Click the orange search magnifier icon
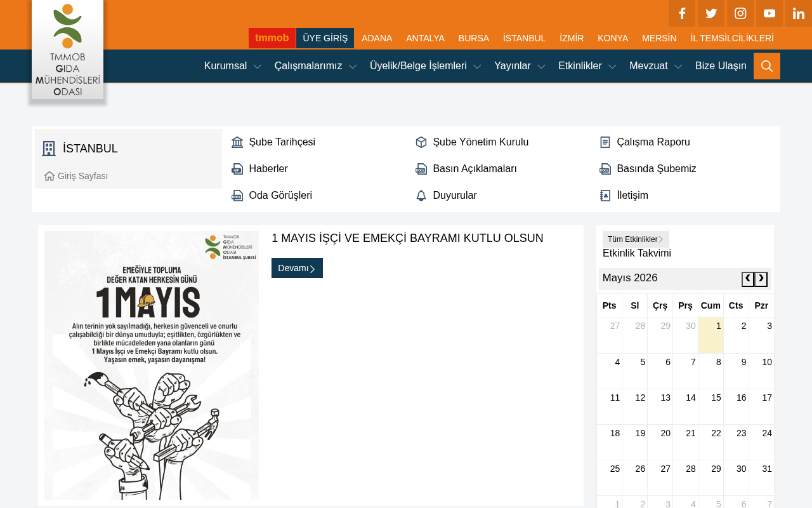This screenshot has height=508, width=812. tap(767, 66)
